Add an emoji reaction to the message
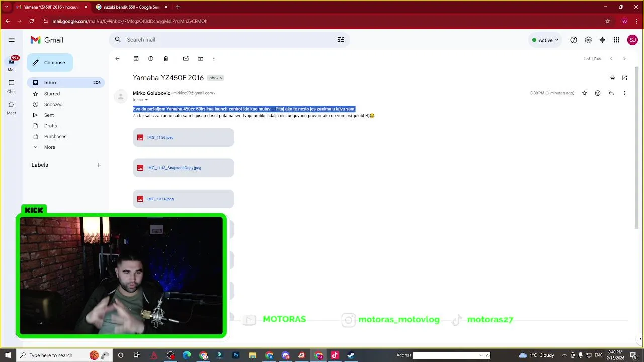 (598, 93)
